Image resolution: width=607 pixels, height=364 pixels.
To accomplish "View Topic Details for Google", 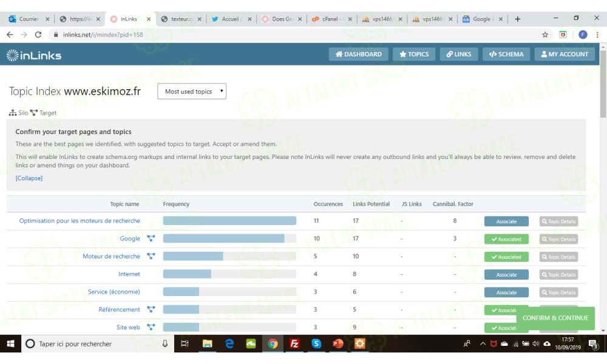I will pyautogui.click(x=558, y=239).
